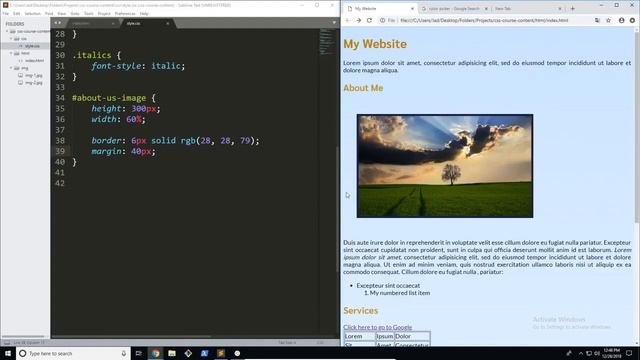640x360 pixels.
Task: Click the Chrome page vertical scrollbar
Action: (x=637, y=127)
